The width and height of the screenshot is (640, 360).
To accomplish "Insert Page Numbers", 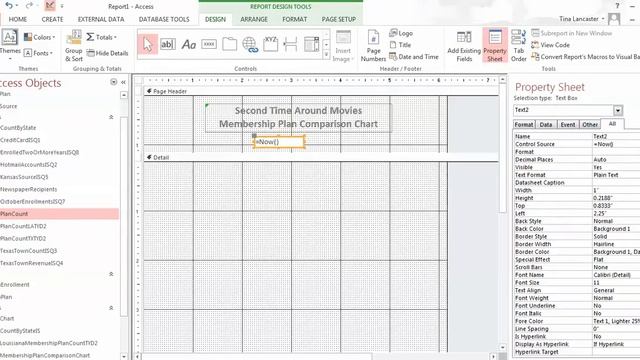I will (x=373, y=46).
